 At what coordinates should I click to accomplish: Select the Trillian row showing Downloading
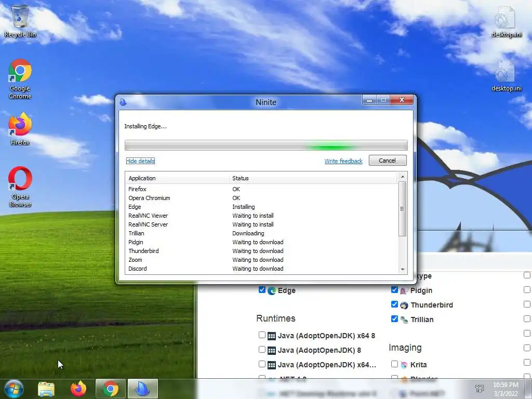point(261,233)
